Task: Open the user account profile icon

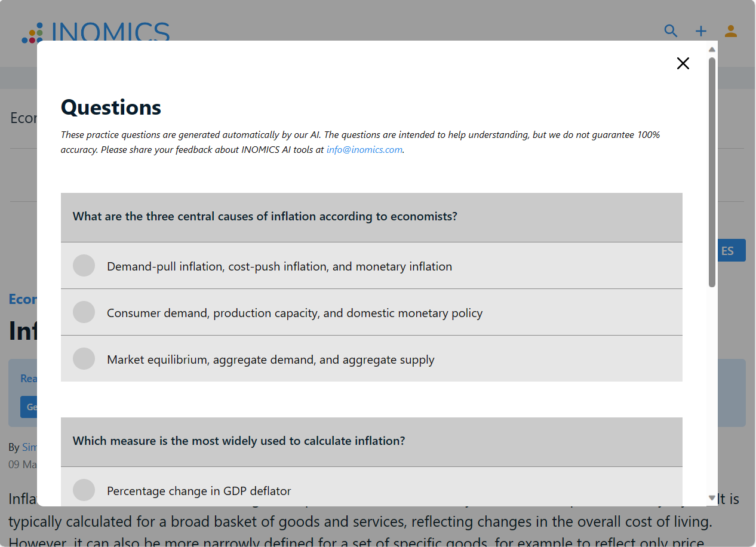Action: click(x=731, y=31)
